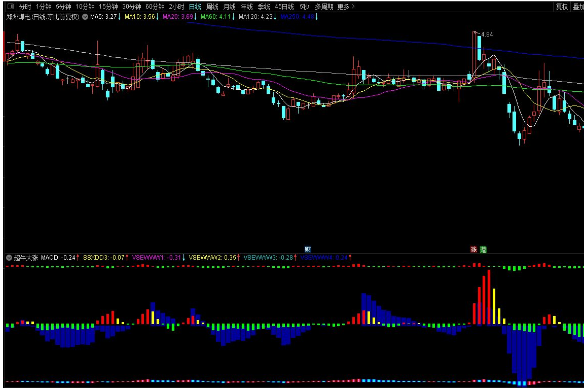Open the multi-period 多周期 option

coord(324,7)
